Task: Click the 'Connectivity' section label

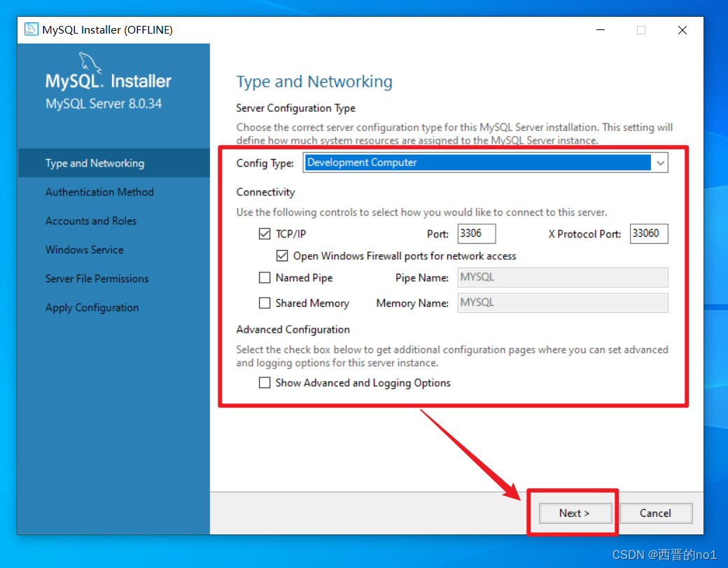Action: tap(265, 192)
